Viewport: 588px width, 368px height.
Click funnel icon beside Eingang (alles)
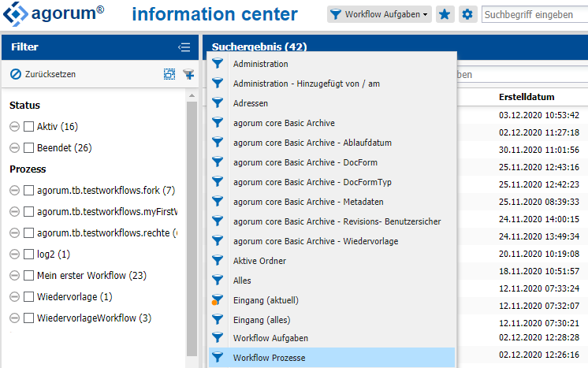[218, 319]
